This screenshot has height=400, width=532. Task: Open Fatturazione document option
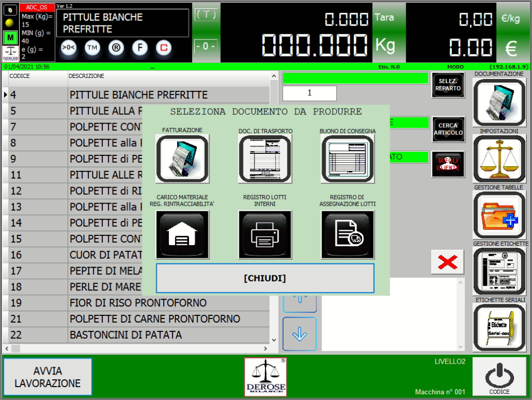tap(182, 158)
